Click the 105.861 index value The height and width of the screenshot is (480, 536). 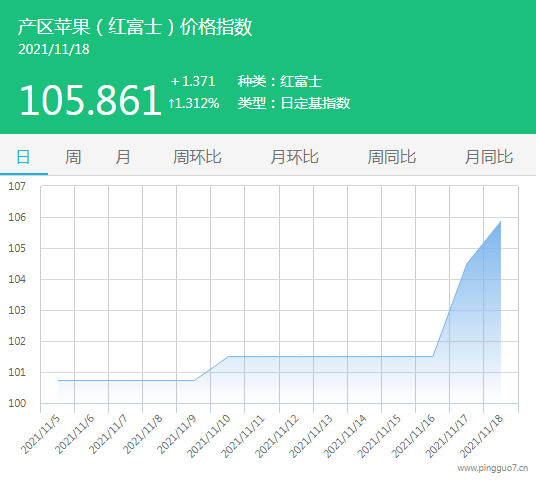coord(90,100)
